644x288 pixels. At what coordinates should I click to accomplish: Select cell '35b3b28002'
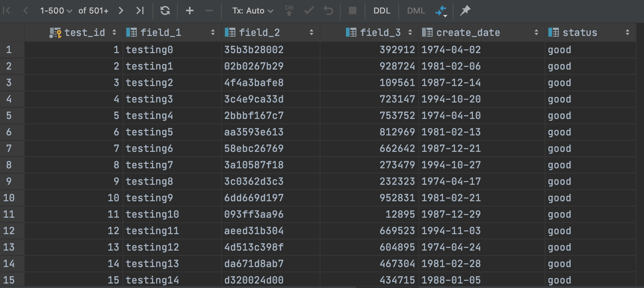[x=271, y=50]
